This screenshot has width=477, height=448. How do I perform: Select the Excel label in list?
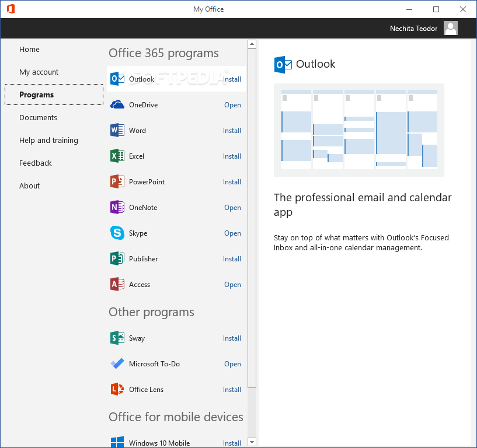136,156
